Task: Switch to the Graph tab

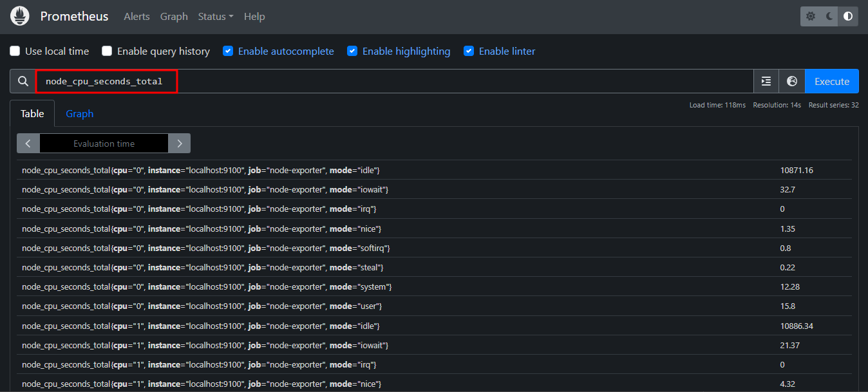Action: (79, 113)
